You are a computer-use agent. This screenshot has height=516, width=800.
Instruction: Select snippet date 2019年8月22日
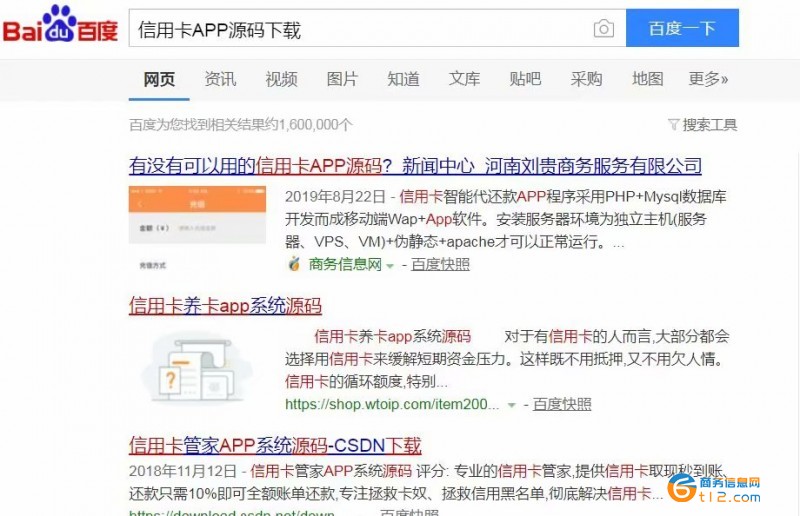pos(335,196)
